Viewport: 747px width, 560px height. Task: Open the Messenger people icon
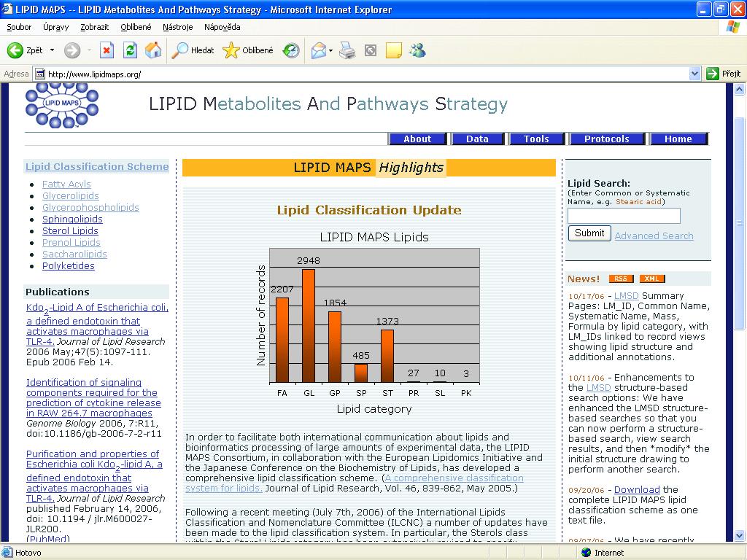(418, 50)
